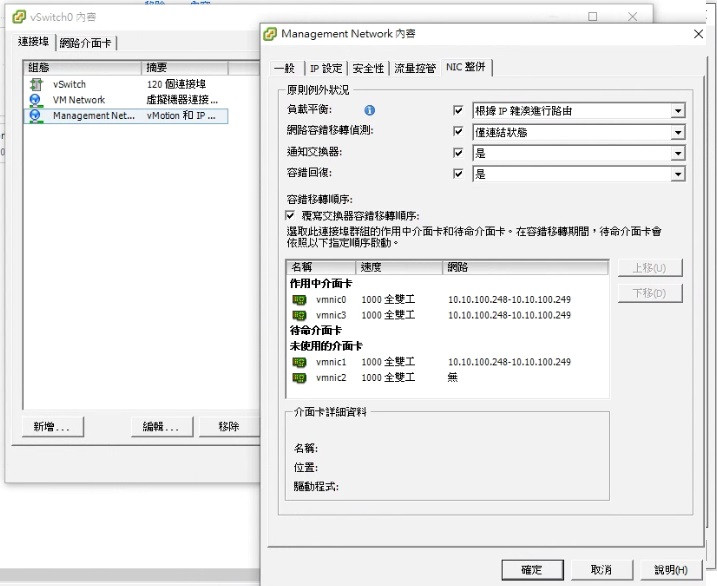
Task: Click the 待命介面卡 group heading
Action: (316, 330)
